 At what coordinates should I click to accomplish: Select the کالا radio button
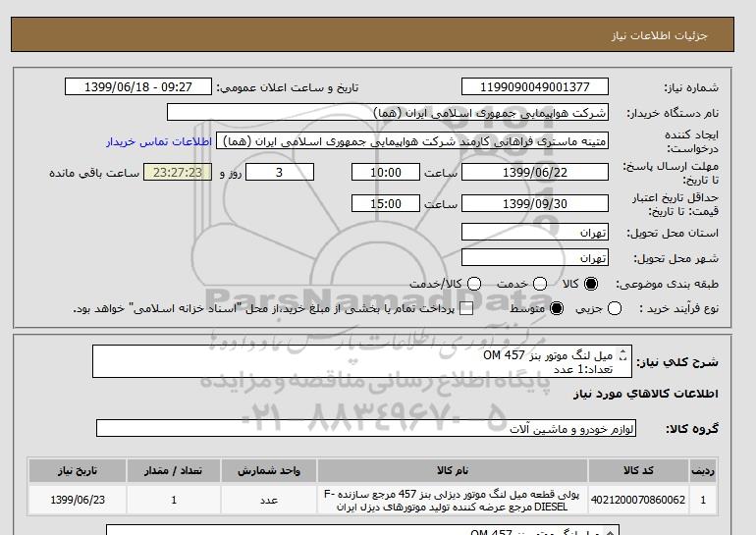click(x=591, y=284)
